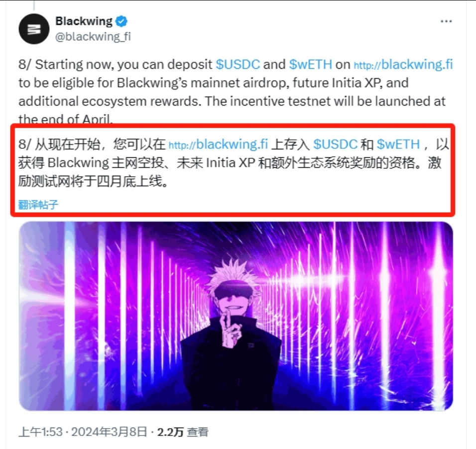Click the 查看 views label
Image resolution: width=476 pixels, height=449 pixels.
198,432
